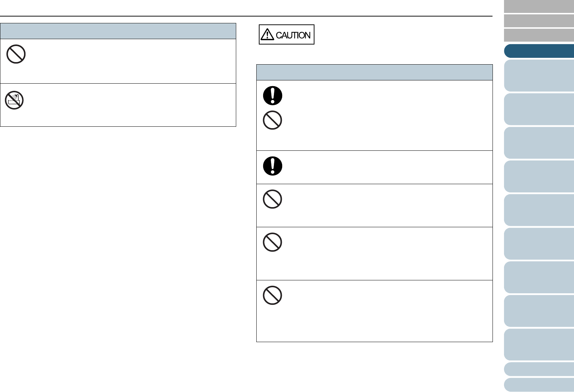The width and height of the screenshot is (574, 392).
Task: Click the prohibition icon in the fourth caution row
Action: click(x=272, y=242)
